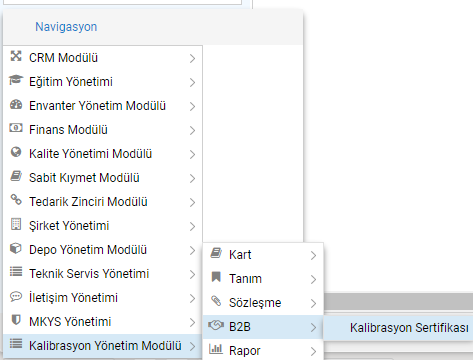473x360 pixels.
Task: Click the globe icon beside Kalite Yönetimi Modülü
Action: tap(16, 152)
